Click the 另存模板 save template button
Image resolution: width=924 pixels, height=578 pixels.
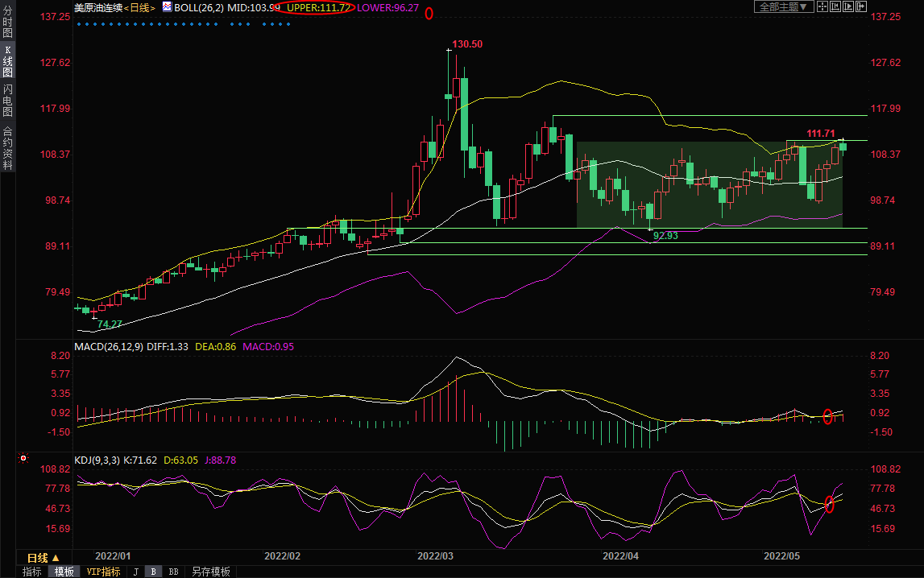210,572
